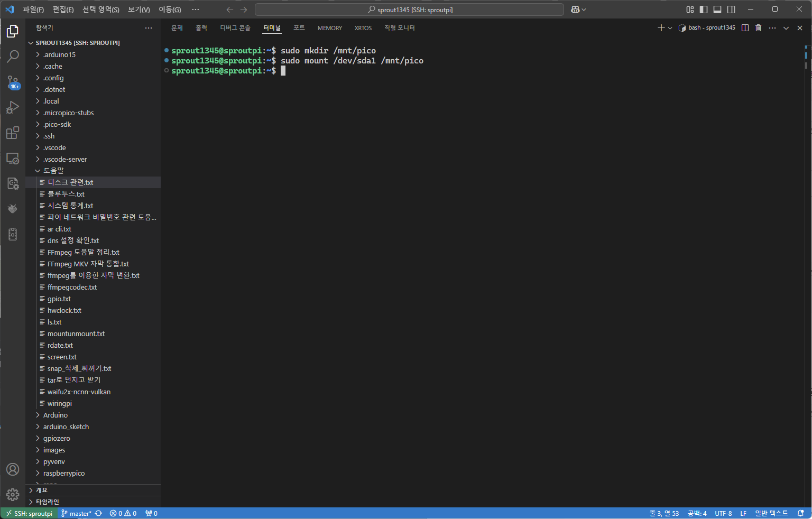Screen dimensions: 812x519
Task: Open Customize Layout icon in title bar
Action: (690, 10)
